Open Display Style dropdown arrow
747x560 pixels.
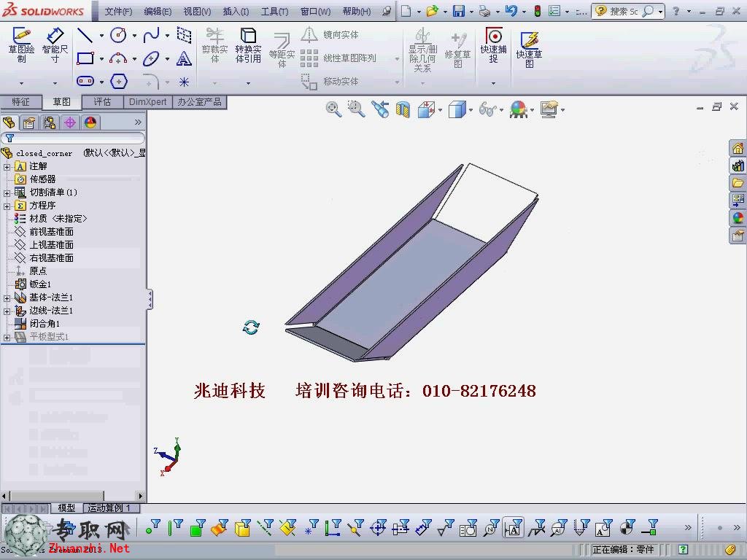coord(471,110)
